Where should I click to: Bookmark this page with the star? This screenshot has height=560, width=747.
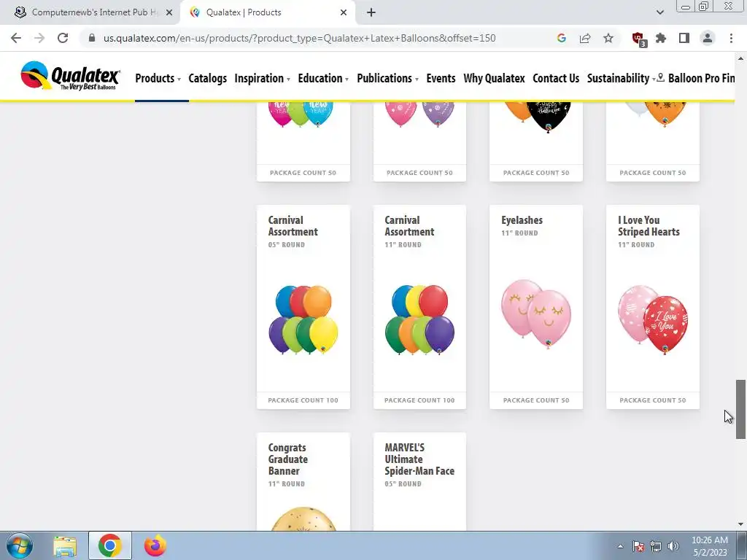coord(608,38)
